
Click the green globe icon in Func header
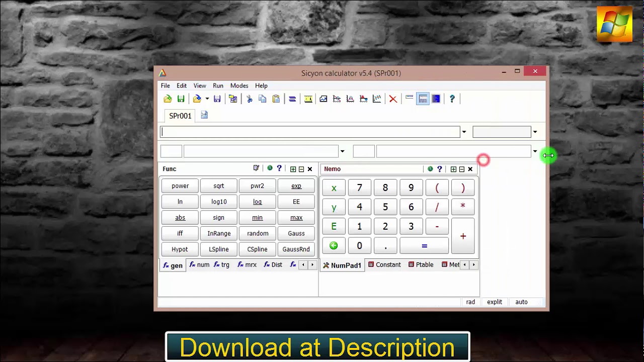point(270,168)
